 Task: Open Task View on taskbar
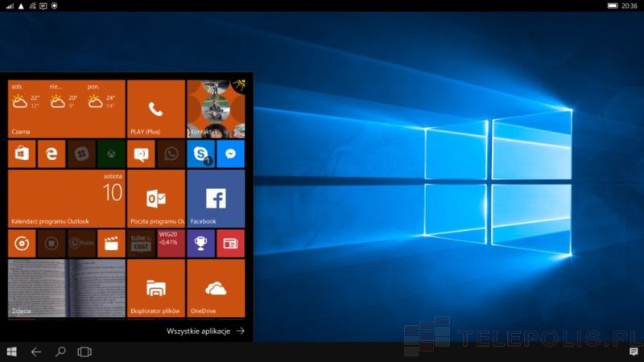coord(85,352)
